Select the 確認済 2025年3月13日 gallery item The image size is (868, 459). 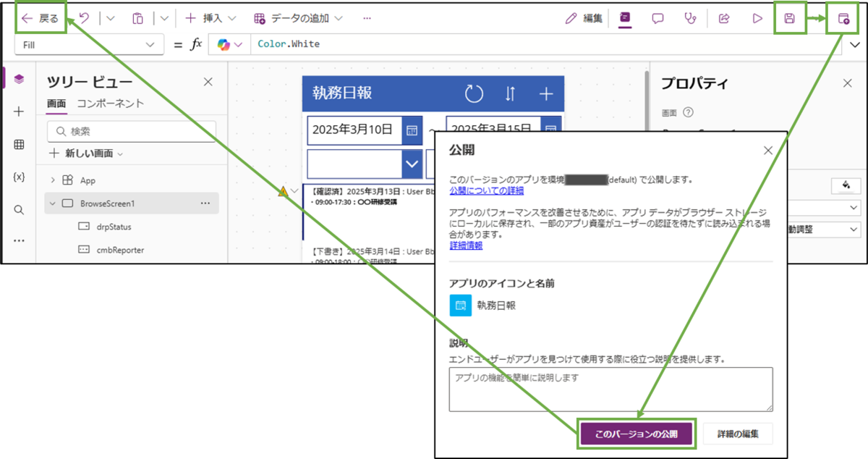coord(367,211)
